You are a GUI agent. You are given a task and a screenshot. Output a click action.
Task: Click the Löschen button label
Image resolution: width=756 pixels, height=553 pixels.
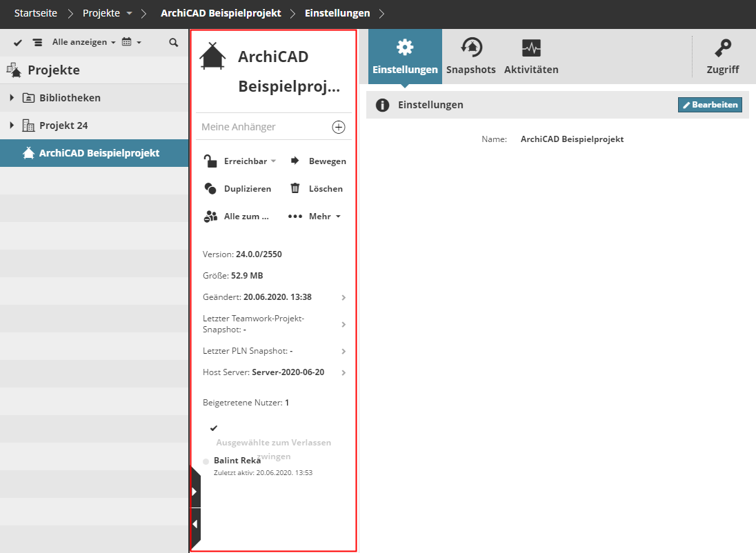coord(326,188)
